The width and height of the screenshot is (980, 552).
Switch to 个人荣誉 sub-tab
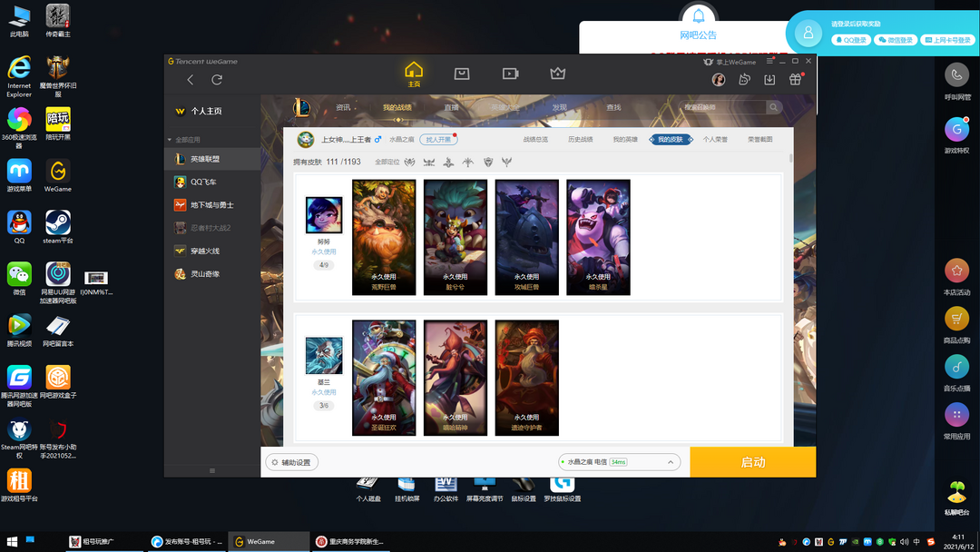point(716,140)
